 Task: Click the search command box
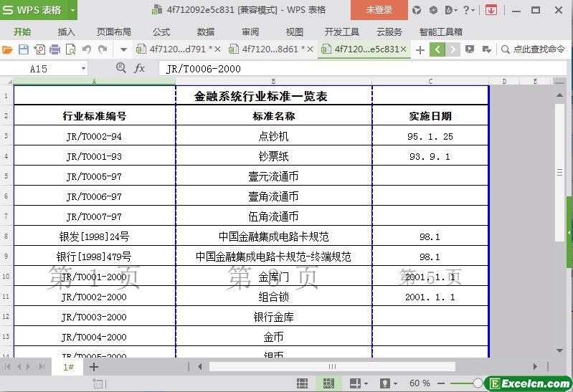coord(534,49)
